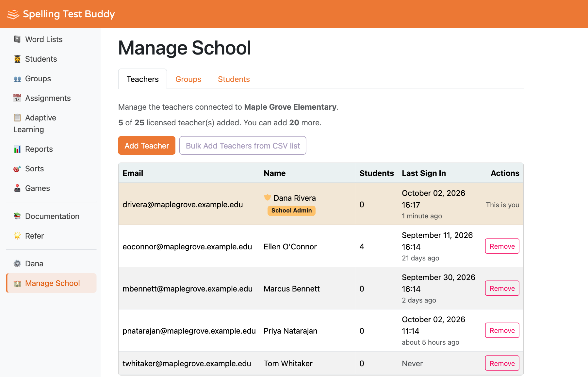Viewport: 588px width, 377px height.
Task: Click the School Admin badge
Action: pos(291,211)
